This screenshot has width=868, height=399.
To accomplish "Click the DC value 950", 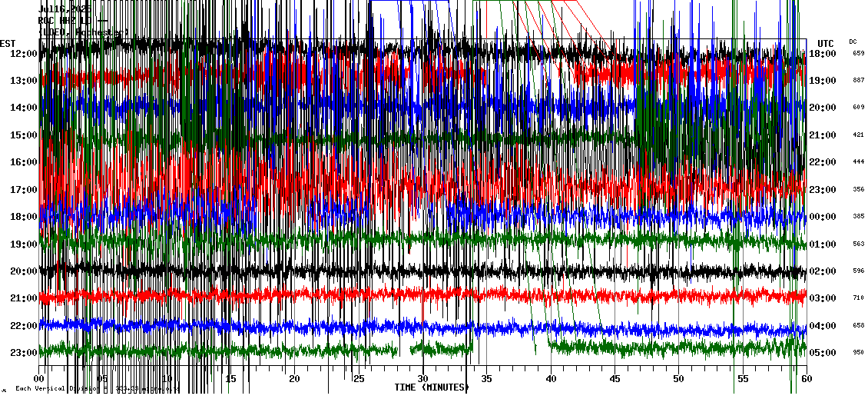I will [858, 353].
